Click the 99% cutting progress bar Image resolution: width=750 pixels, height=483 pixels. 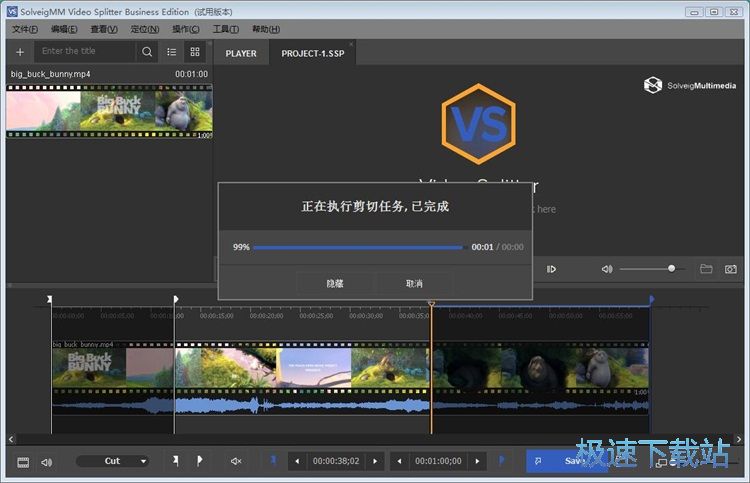coord(359,247)
